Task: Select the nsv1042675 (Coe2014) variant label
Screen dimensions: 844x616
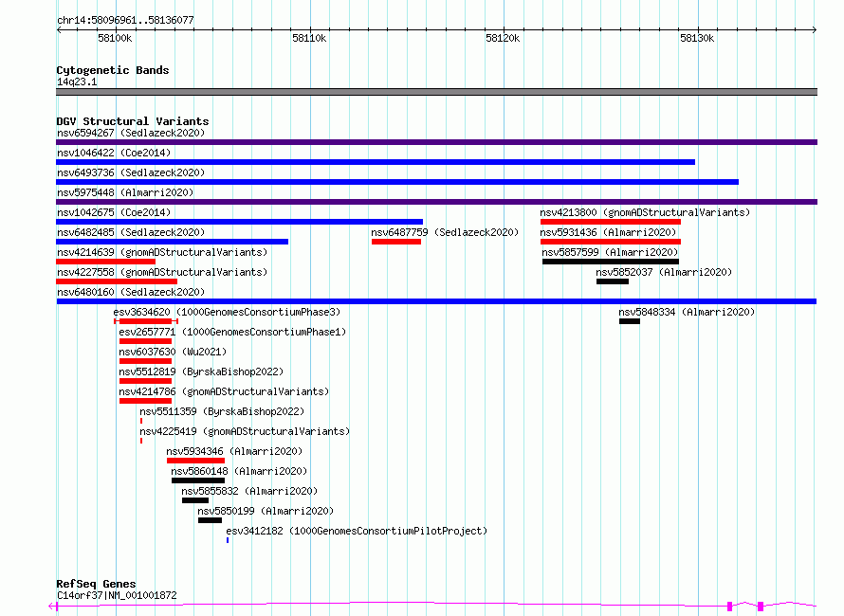Action: click(114, 212)
